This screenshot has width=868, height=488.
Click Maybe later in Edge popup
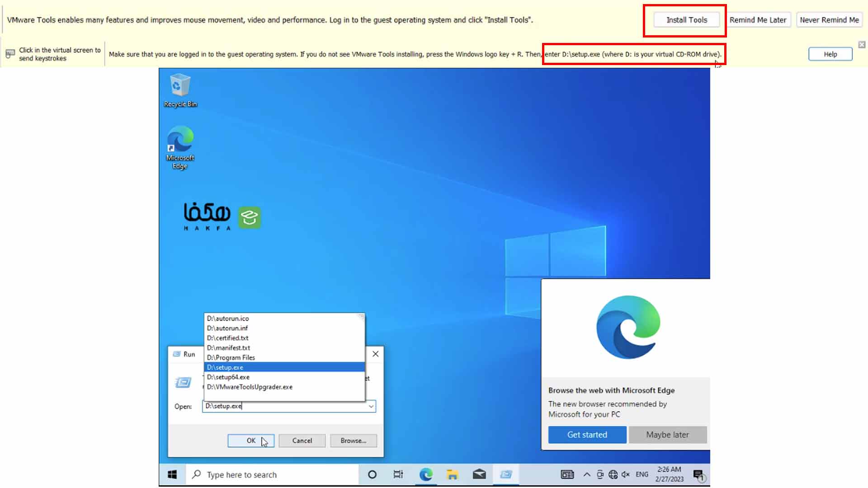[x=667, y=435]
